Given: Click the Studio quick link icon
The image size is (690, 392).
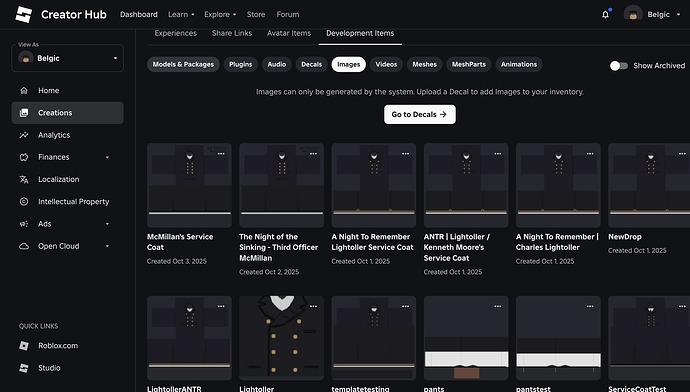Looking at the screenshot, I should click(24, 368).
